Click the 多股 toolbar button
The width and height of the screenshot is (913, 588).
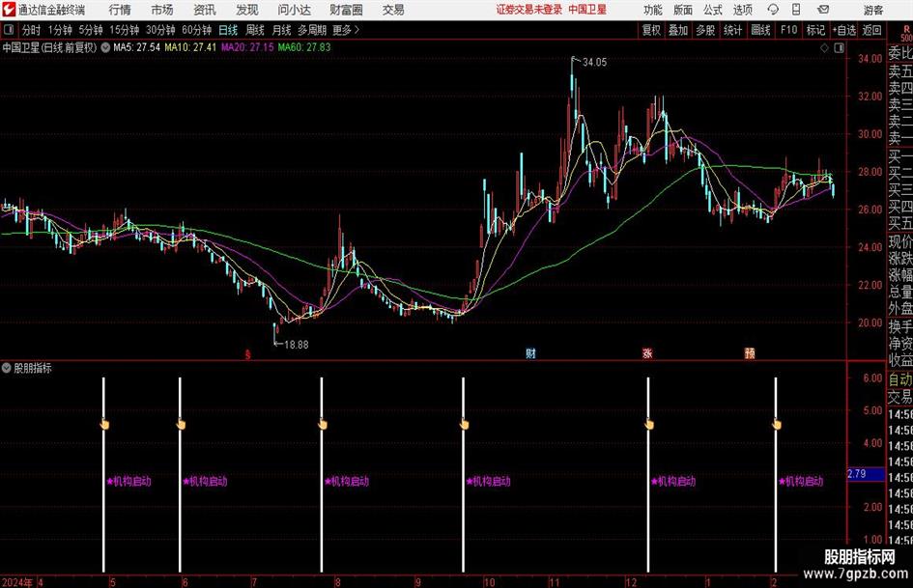705,30
